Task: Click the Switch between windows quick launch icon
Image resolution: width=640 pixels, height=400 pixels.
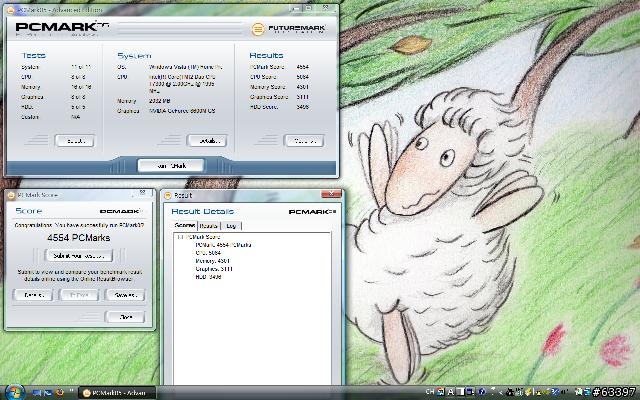Action: coord(48,393)
